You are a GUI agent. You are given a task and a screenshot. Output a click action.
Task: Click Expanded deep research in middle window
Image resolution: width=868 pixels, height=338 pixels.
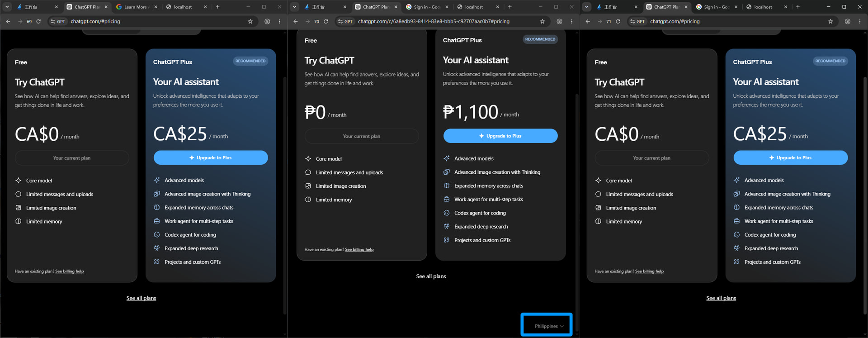click(x=481, y=227)
